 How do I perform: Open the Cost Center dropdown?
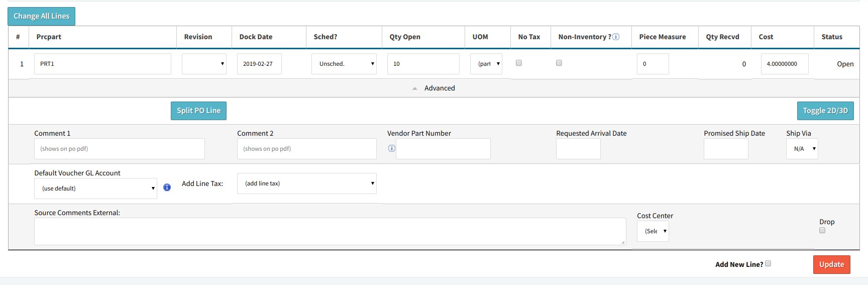coord(653,231)
